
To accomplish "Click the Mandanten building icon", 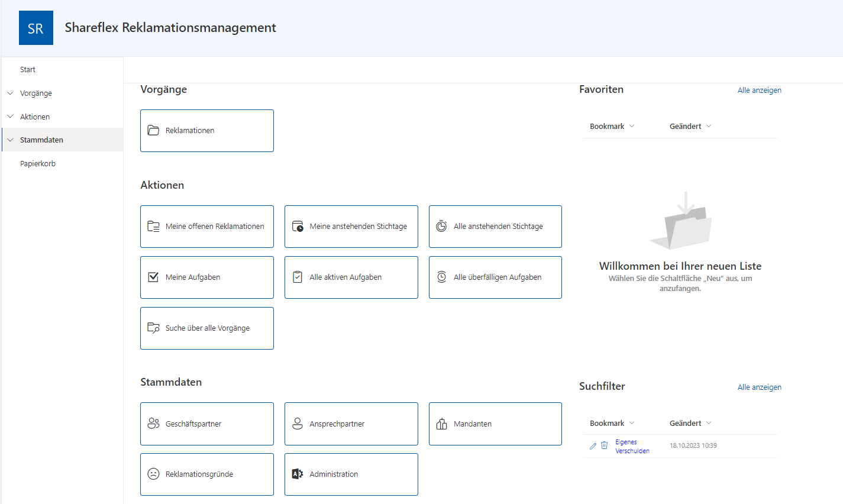I will tap(441, 424).
